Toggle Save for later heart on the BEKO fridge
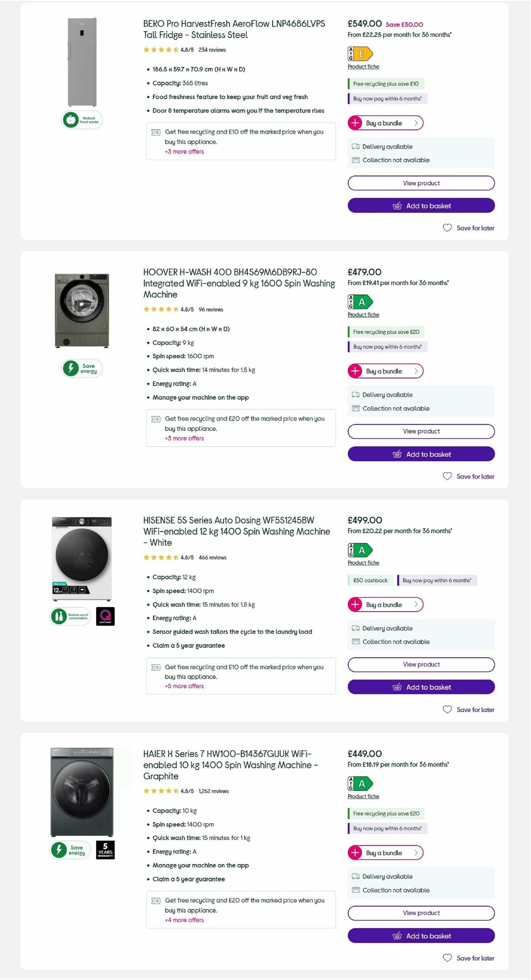Screen dimensions: 531x980 (447, 228)
